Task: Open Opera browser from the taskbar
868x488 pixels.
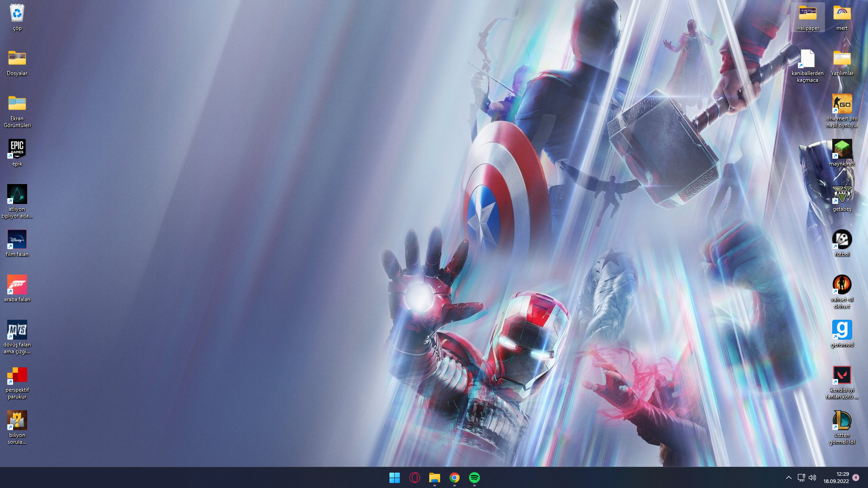Action: tap(414, 478)
